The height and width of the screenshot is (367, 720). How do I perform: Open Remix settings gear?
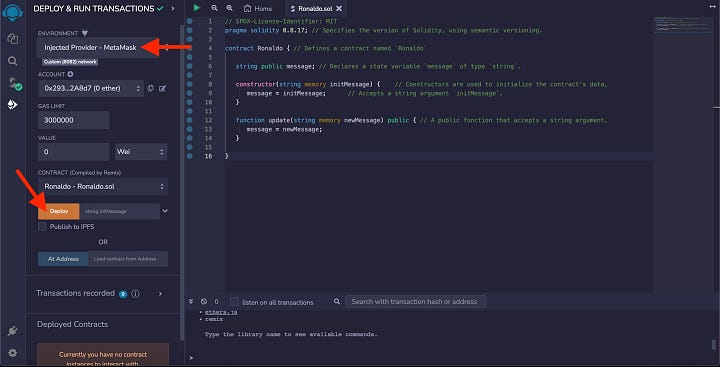pyautogui.click(x=13, y=353)
